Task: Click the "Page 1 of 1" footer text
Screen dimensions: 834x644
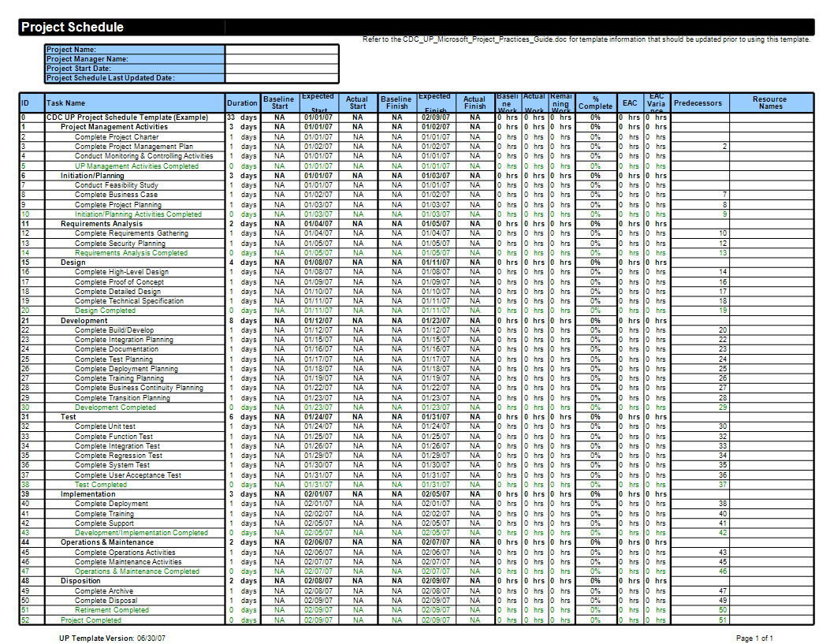Action: tap(754, 638)
